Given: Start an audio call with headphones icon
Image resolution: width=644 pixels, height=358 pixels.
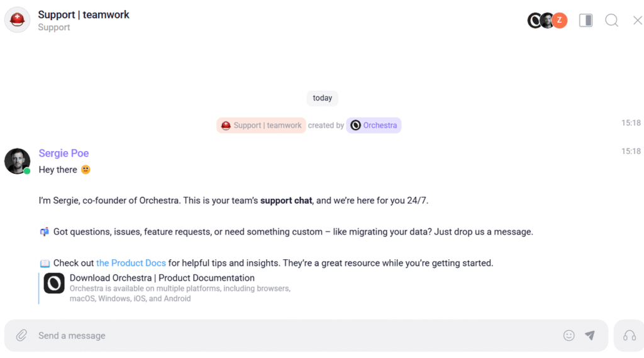Looking at the screenshot, I should coord(629,335).
